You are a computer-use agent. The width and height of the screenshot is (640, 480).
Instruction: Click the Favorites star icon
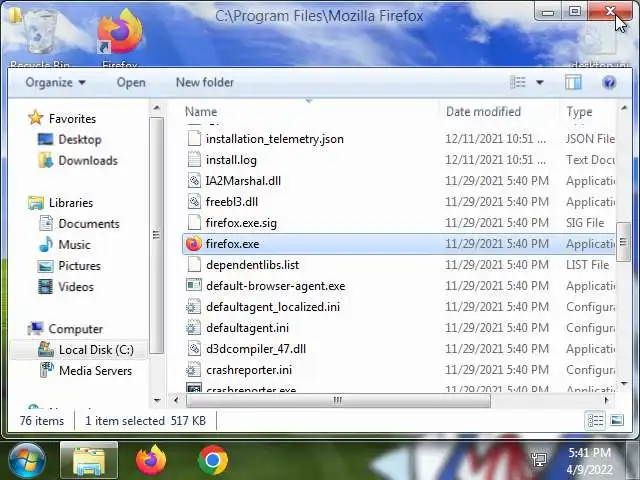(36, 118)
